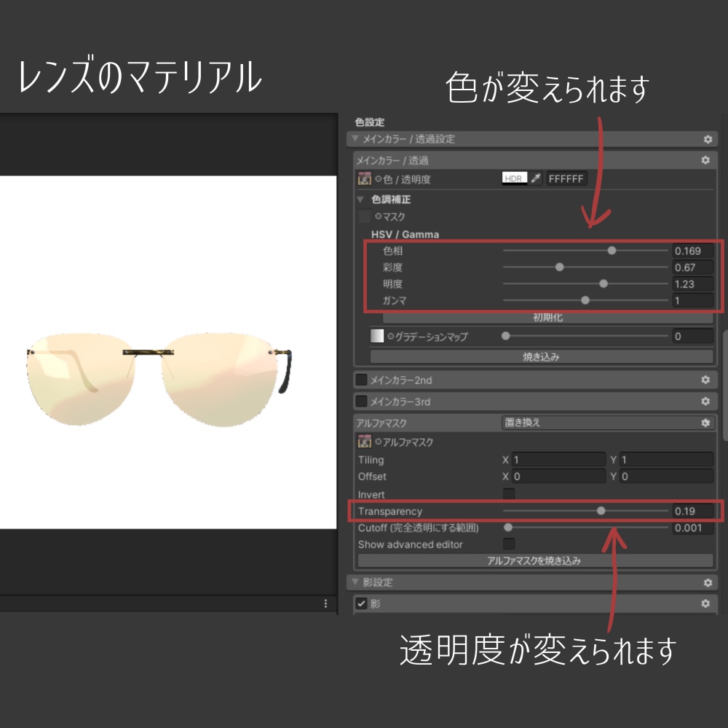Click the gear icon on メインカラー3rd section
This screenshot has width=728, height=728.
tap(704, 400)
